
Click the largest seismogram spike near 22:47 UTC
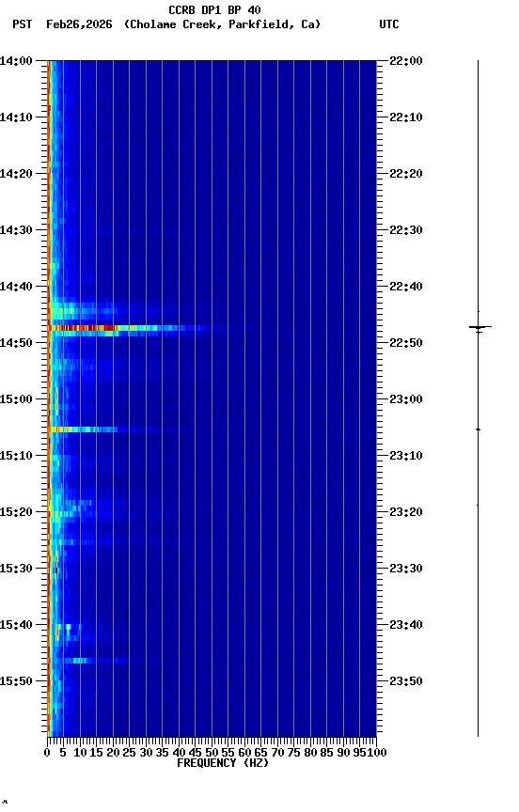(480, 327)
